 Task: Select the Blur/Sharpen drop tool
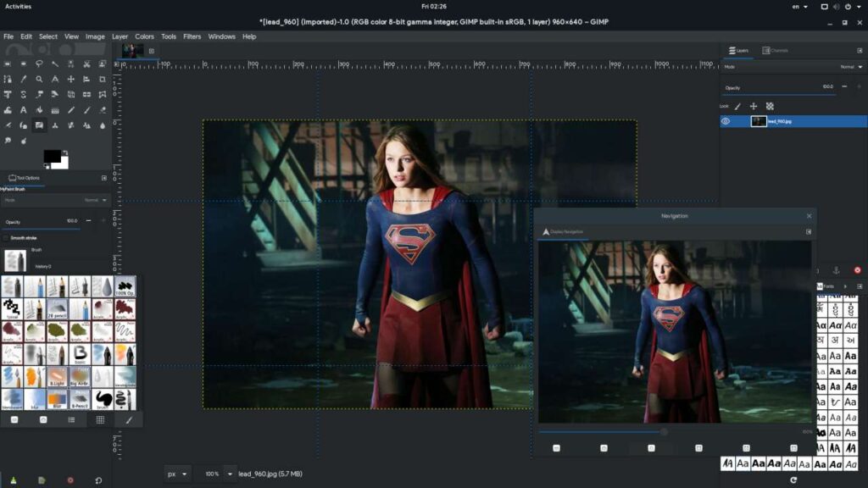click(x=103, y=125)
